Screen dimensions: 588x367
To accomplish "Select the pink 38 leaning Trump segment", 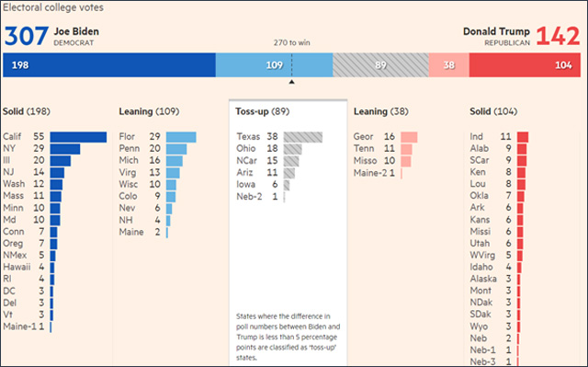I will coord(449,65).
